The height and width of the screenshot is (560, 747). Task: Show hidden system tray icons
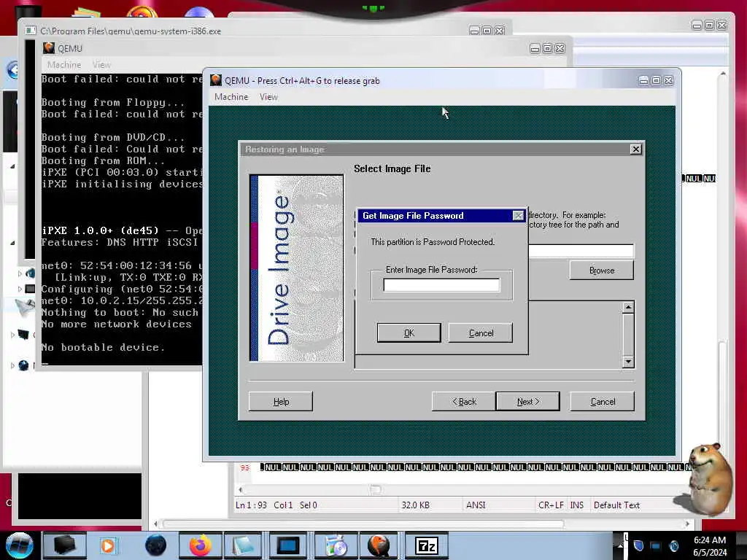[620, 545]
